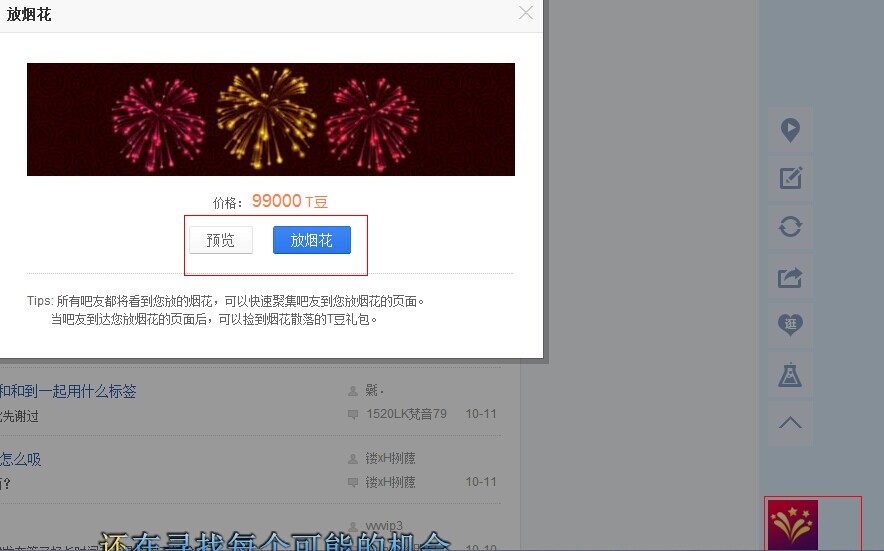Click the back-to-top chevron icon
The height and width of the screenshot is (551, 884).
pos(790,423)
